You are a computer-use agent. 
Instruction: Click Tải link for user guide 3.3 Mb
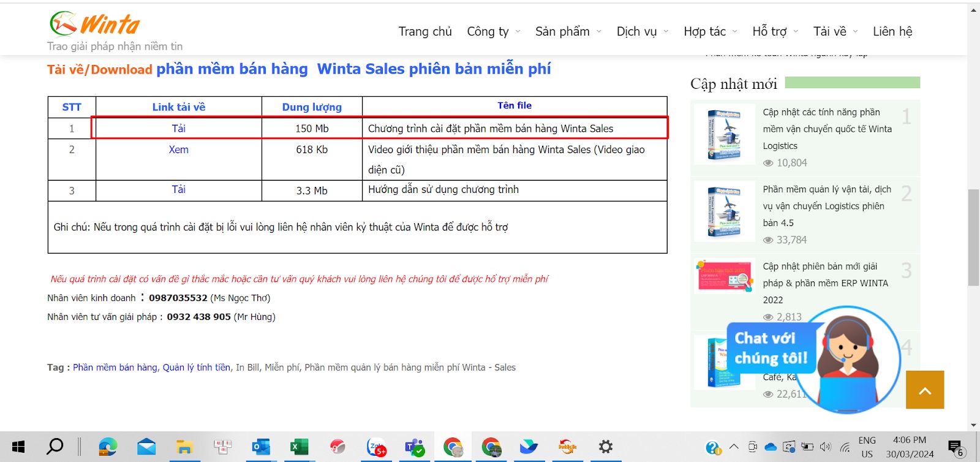[179, 189]
